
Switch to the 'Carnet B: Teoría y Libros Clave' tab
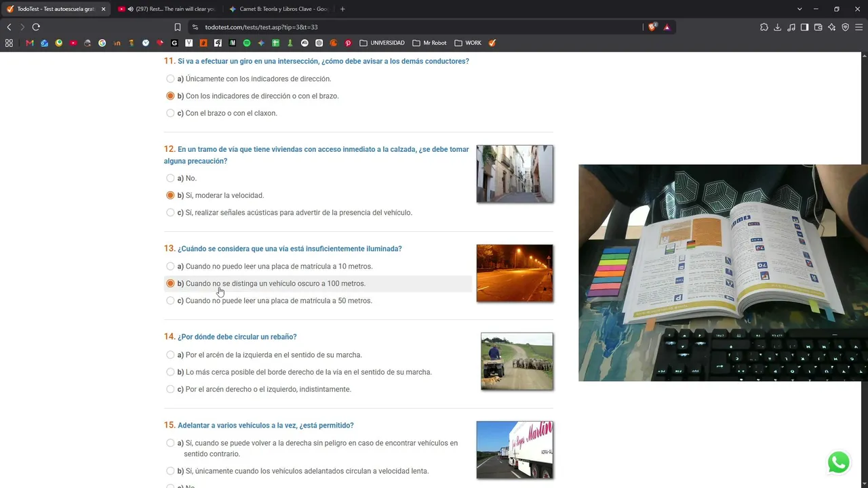click(278, 9)
